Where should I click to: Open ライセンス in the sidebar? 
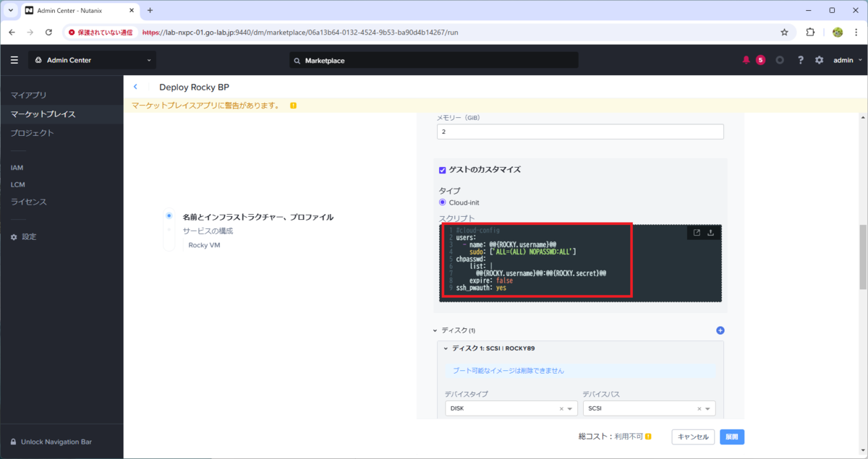point(29,202)
